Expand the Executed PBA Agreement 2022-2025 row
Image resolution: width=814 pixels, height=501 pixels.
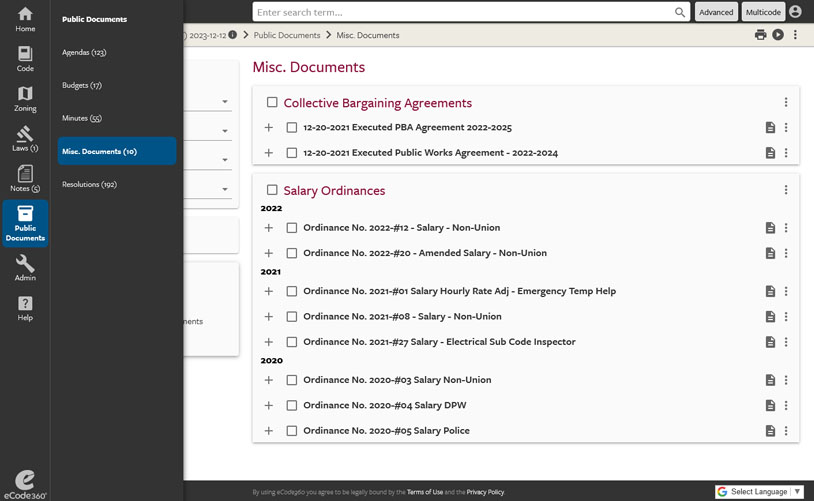click(x=268, y=128)
